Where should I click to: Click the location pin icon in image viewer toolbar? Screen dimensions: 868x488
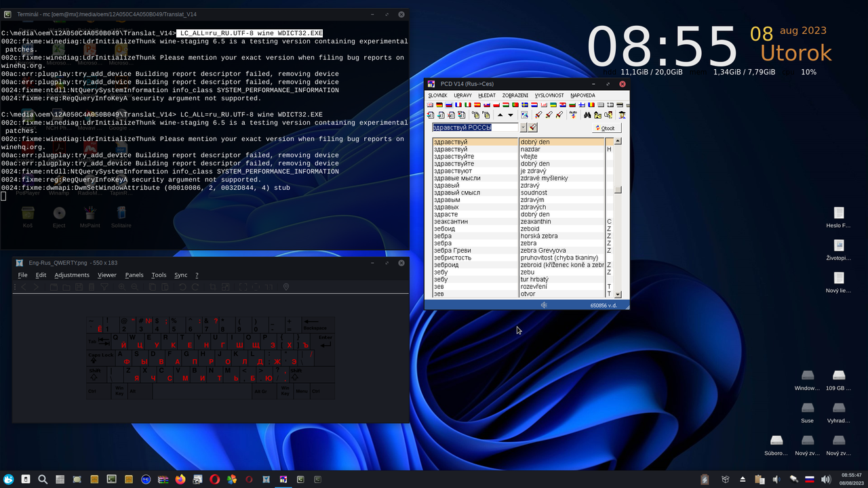pyautogui.click(x=286, y=287)
